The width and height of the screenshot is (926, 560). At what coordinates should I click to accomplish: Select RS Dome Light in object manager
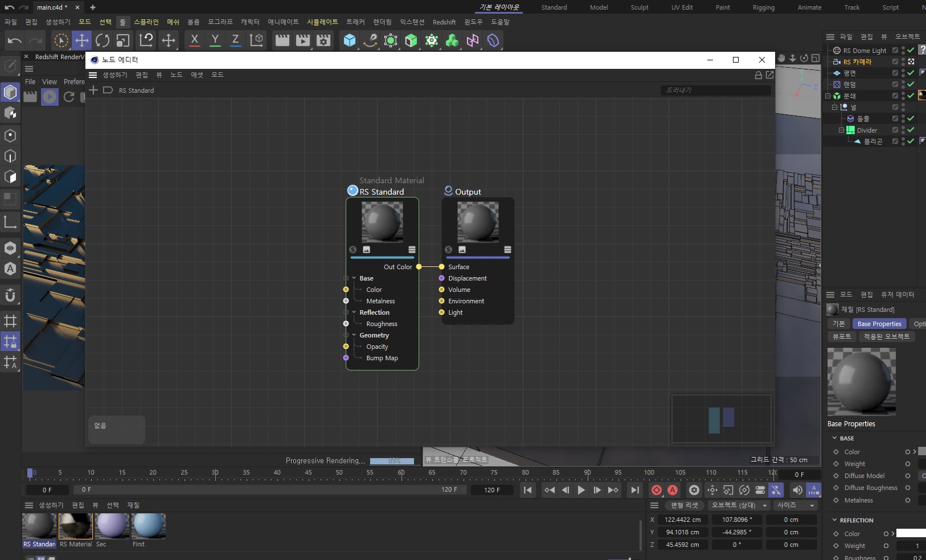point(864,51)
